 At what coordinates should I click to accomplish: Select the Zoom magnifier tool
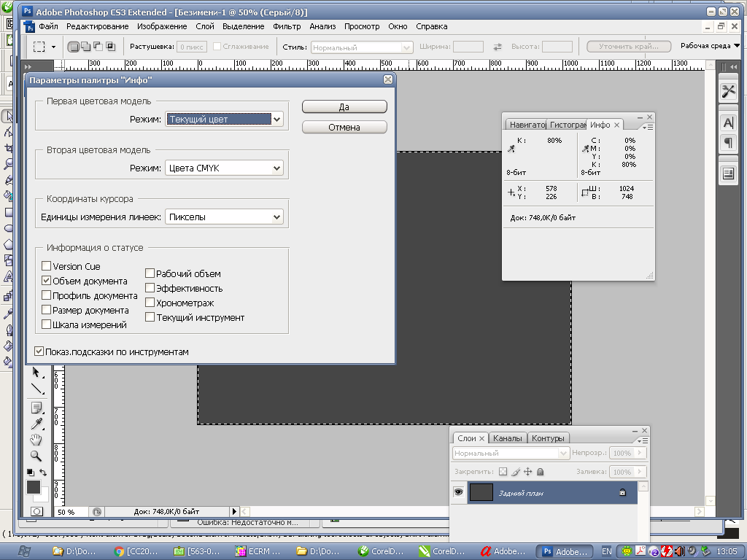click(36, 456)
